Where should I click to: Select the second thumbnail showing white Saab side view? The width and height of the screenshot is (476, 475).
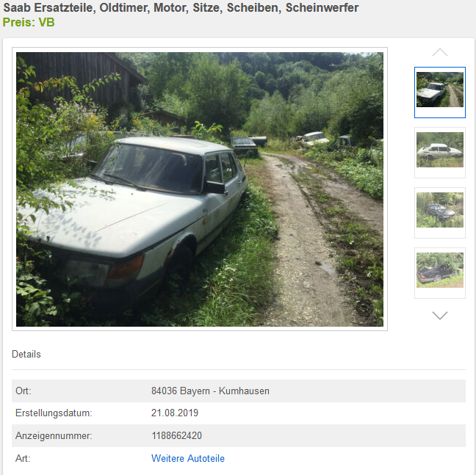[x=439, y=153]
